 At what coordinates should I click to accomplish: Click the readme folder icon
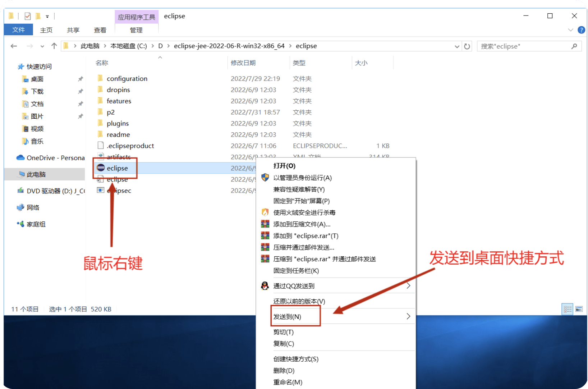click(100, 134)
